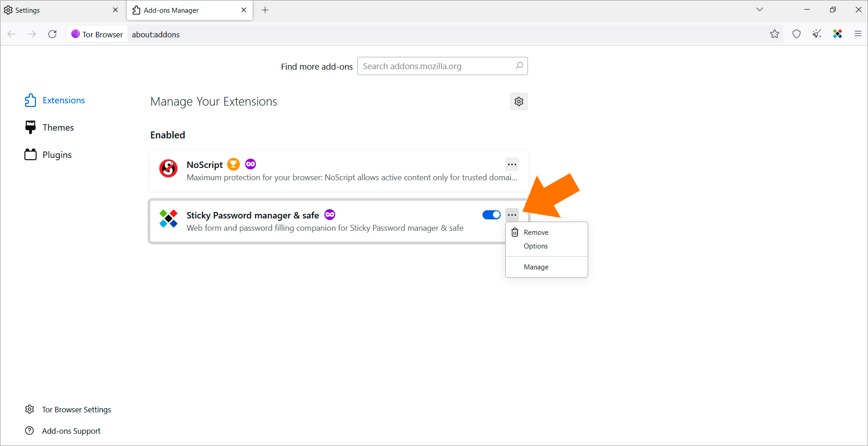The width and height of the screenshot is (868, 446).
Task: Open a new tab with plus button
Action: tap(265, 10)
